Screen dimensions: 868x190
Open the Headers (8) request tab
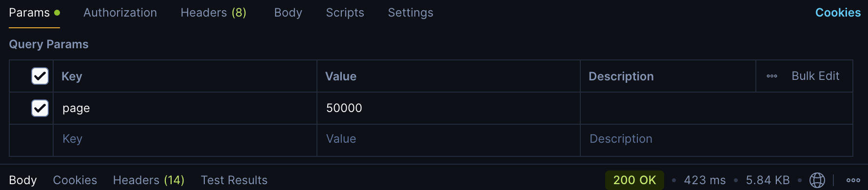[x=214, y=13]
